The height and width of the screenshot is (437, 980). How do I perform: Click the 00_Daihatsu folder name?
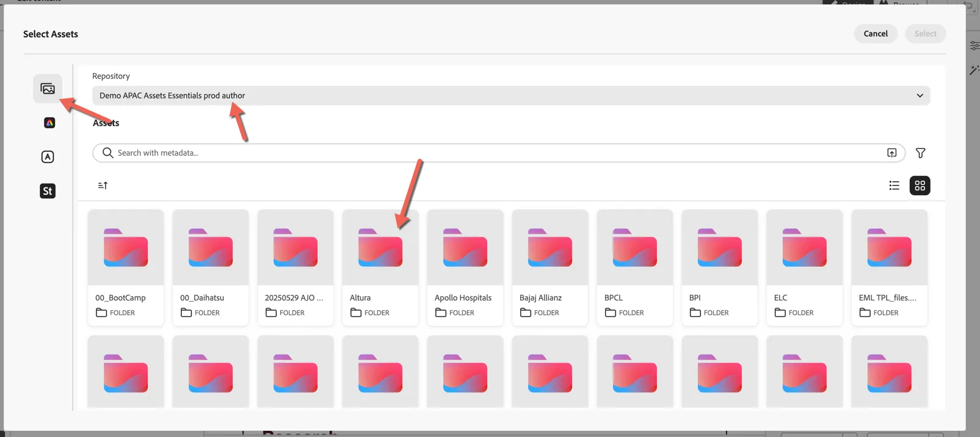click(x=202, y=298)
